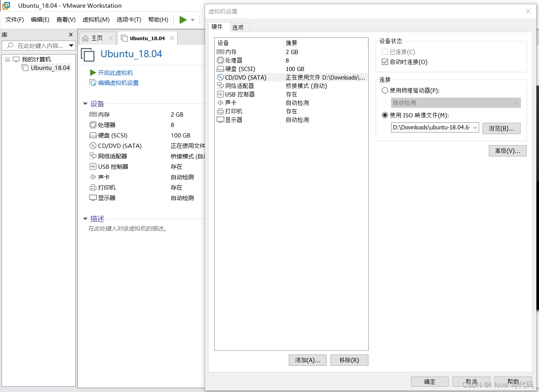Viewport: 539px width, 392px height.
Task: Select 内存 row in settings device list
Action: pos(291,52)
